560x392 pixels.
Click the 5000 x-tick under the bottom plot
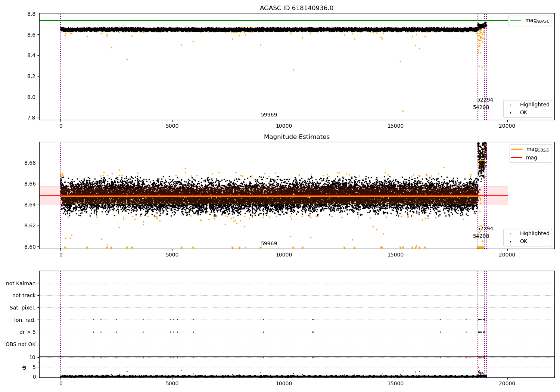(172, 383)
